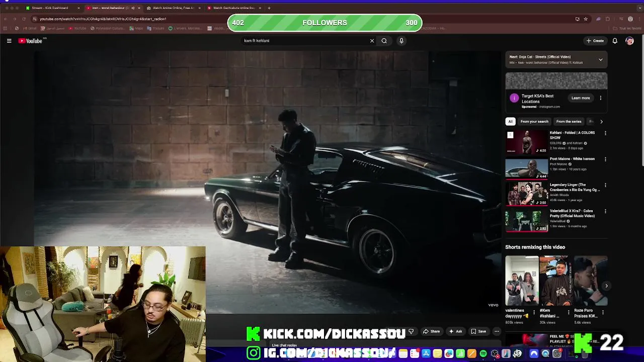Select the 'From your search' chip
Image resolution: width=644 pixels, height=362 pixels.
(x=534, y=121)
